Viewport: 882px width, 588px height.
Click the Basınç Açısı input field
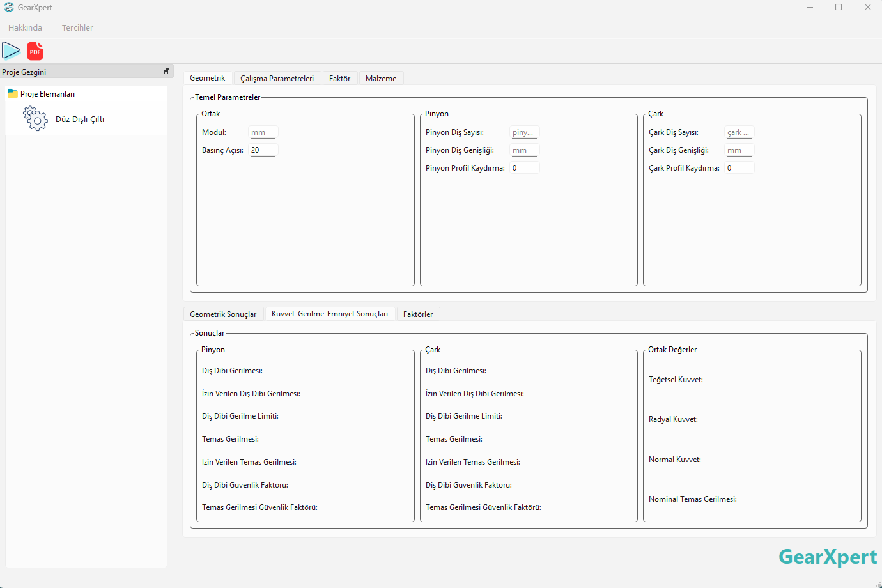[x=263, y=150]
